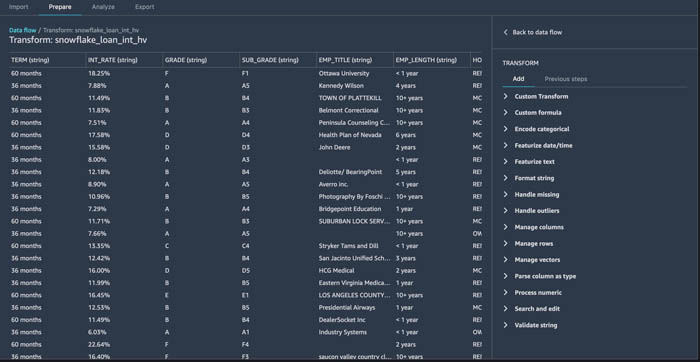
Task: Open the Prepare tab
Action: (60, 7)
